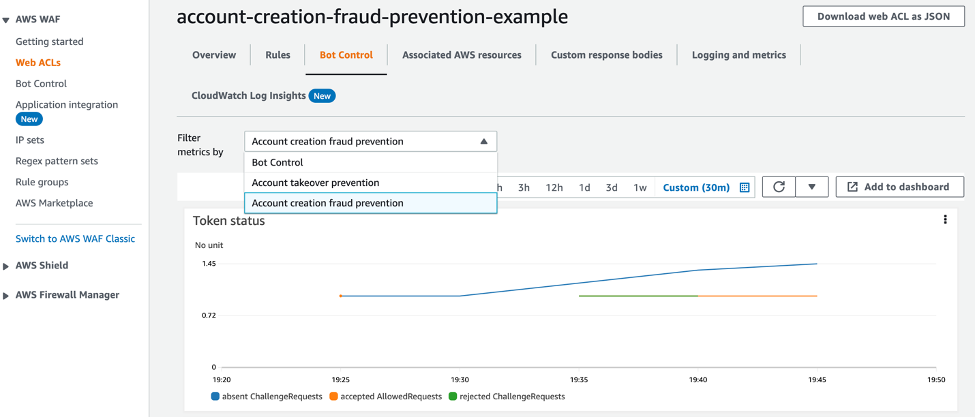Open Web ACLs in sidebar
977x418 pixels.
coord(38,62)
